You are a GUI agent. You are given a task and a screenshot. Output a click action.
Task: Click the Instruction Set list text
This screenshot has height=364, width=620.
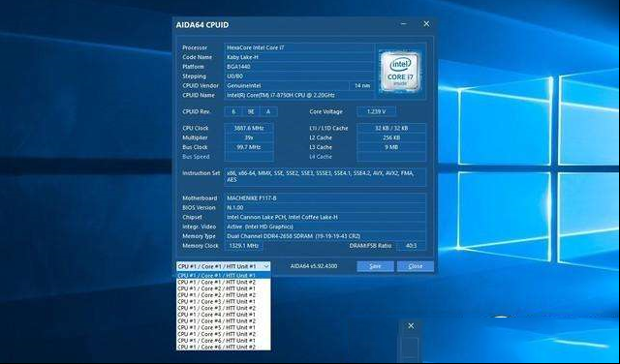pyautogui.click(x=325, y=176)
